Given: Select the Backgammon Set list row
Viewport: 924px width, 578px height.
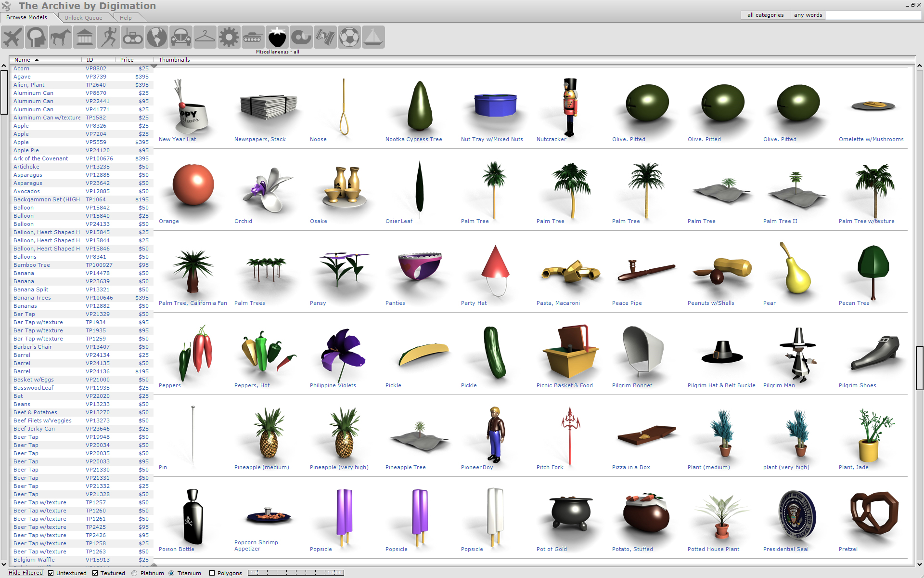Looking at the screenshot, I should click(81, 199).
